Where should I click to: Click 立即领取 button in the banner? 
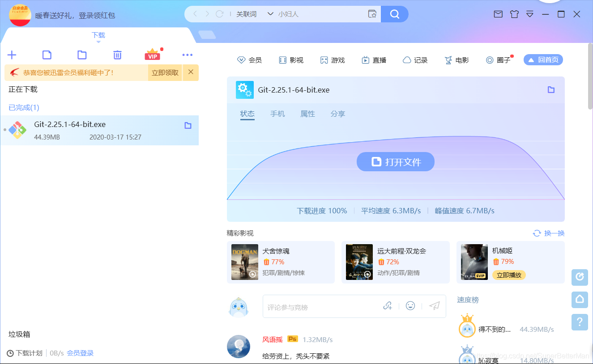165,72
